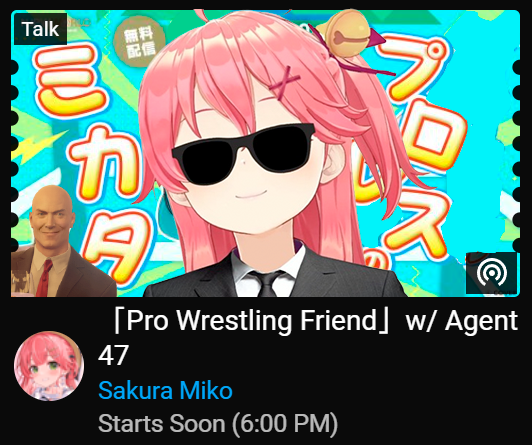
Task: Click the "47" on title's second line
Action: [x=113, y=355]
